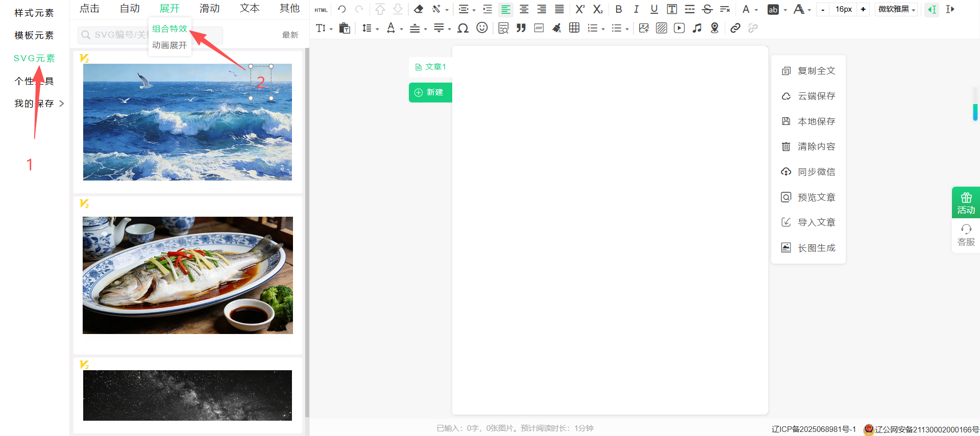The width and height of the screenshot is (980, 436).
Task: Expand the line spacing dropdown
Action: [370, 28]
